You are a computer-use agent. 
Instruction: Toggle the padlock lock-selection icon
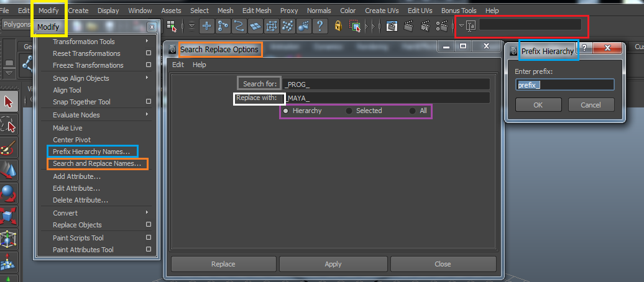click(x=338, y=26)
